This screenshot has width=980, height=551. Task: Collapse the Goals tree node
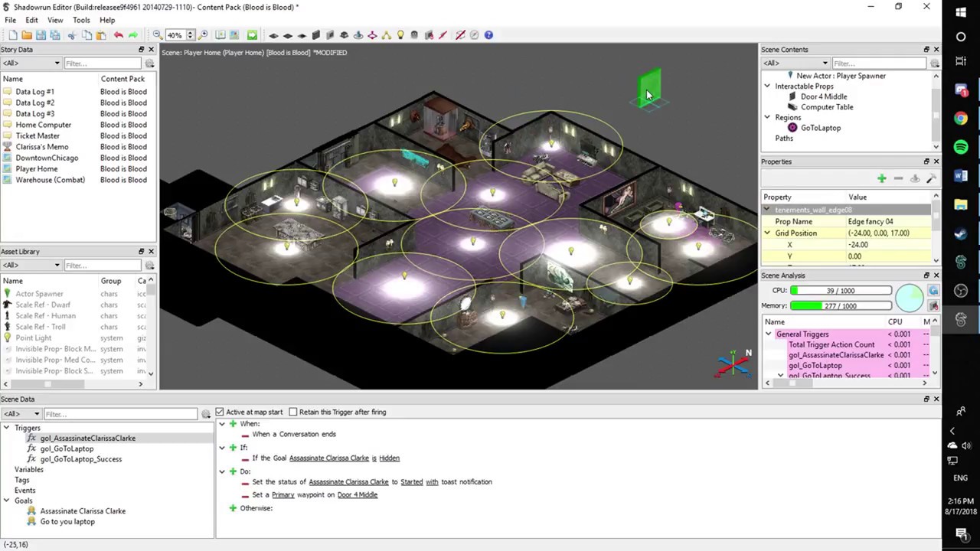(x=6, y=500)
